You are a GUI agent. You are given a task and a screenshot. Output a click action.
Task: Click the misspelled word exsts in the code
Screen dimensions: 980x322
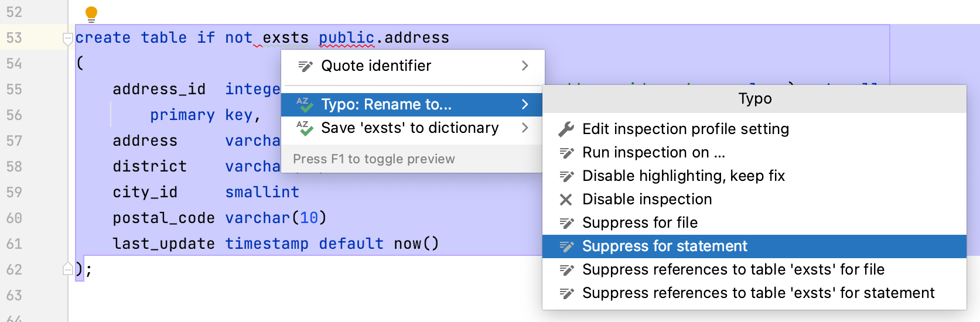coord(285,38)
